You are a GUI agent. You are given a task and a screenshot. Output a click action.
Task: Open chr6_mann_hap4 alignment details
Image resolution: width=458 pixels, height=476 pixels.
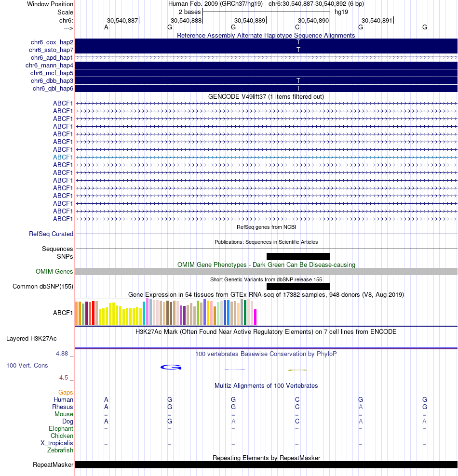click(x=50, y=65)
